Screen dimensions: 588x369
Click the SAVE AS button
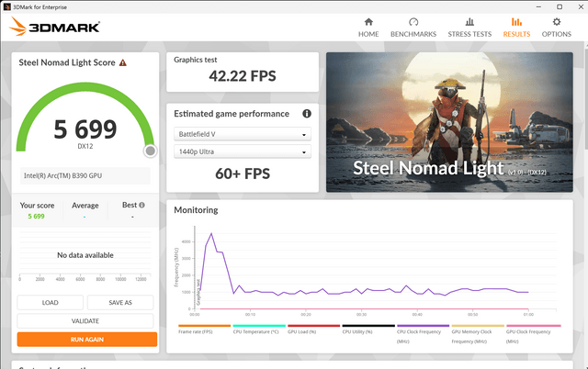120,302
